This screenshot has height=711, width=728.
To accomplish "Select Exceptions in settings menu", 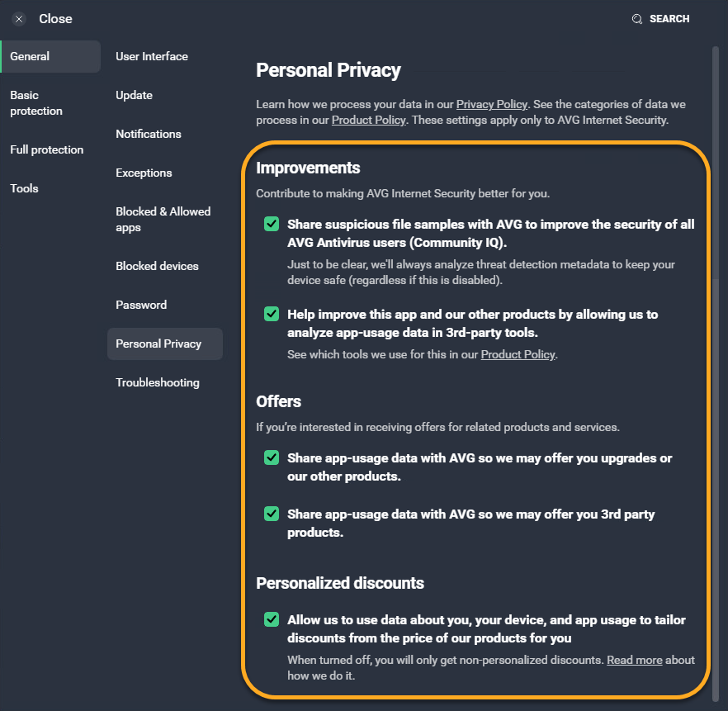I will click(x=144, y=173).
